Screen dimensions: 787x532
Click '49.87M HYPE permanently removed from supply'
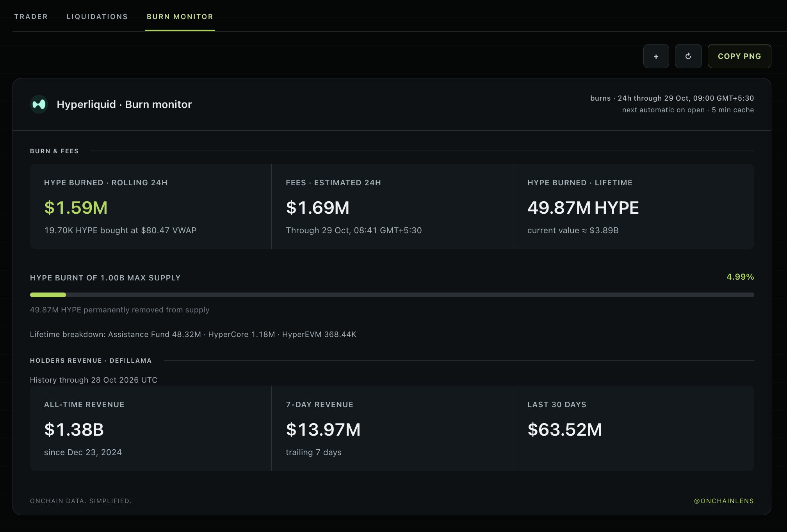[x=120, y=310]
